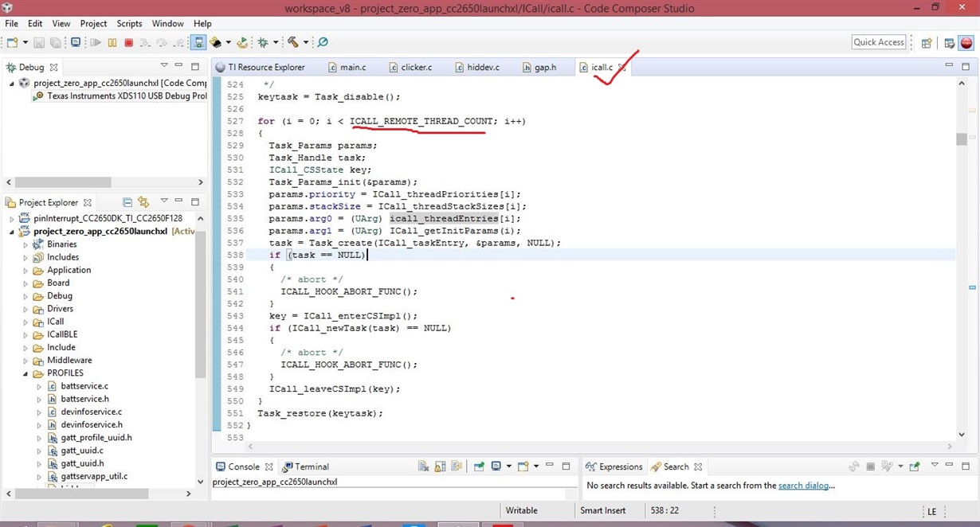The image size is (980, 527).
Task: Click Link with Editor in Project Explorer
Action: (143, 202)
